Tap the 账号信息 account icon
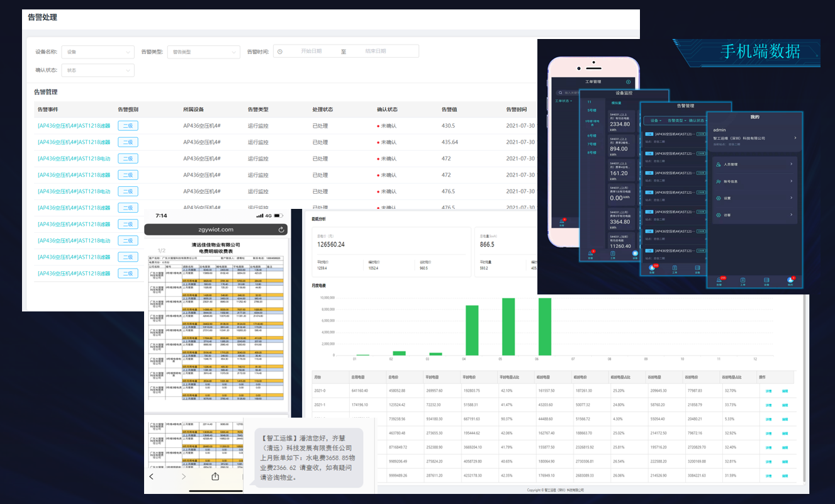This screenshot has height=504, width=835. [719, 181]
